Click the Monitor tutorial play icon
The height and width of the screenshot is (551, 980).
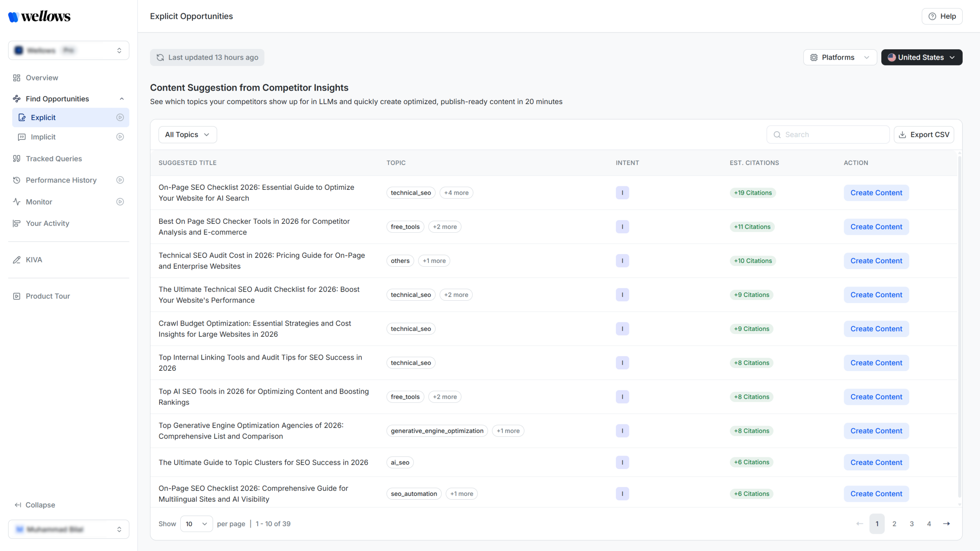(120, 202)
